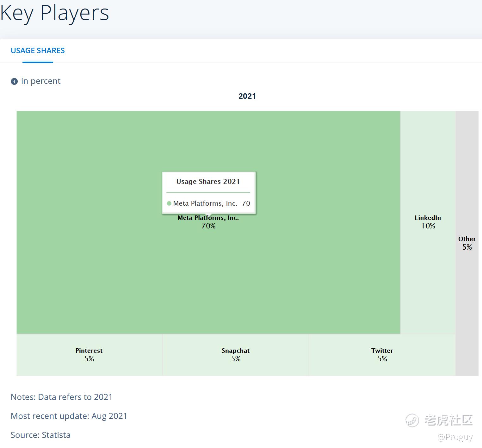Click the info icon beside "in percent"
Viewport: 482px width, 448px height.
coord(14,82)
